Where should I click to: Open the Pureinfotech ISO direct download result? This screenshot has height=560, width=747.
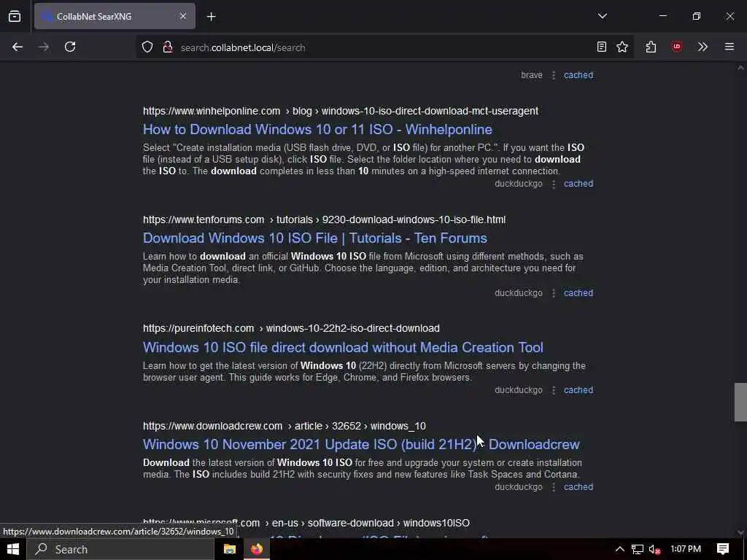click(343, 347)
